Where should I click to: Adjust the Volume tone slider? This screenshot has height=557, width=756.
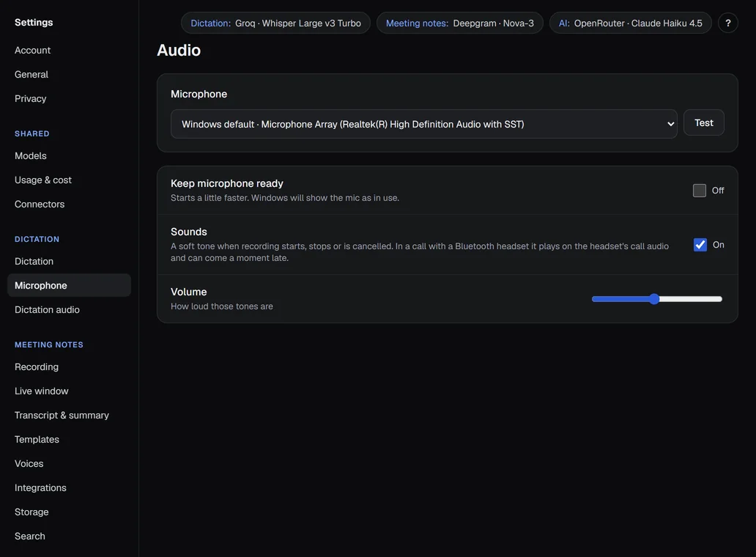pyautogui.click(x=656, y=299)
